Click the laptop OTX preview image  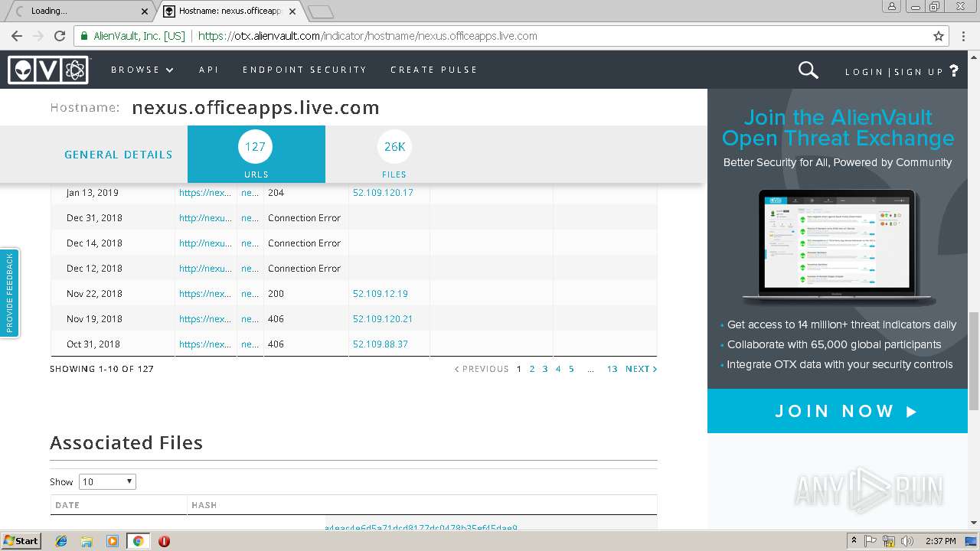click(838, 246)
